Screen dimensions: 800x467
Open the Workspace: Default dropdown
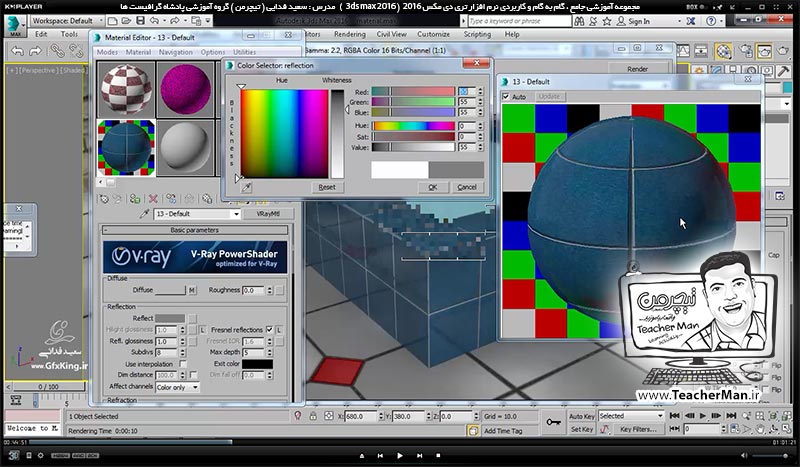pos(67,21)
